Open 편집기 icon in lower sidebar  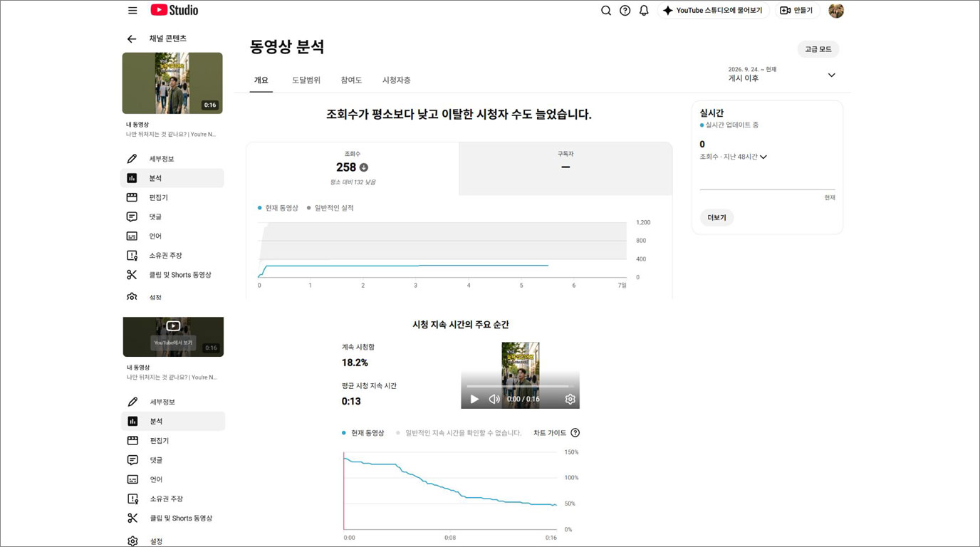point(132,441)
